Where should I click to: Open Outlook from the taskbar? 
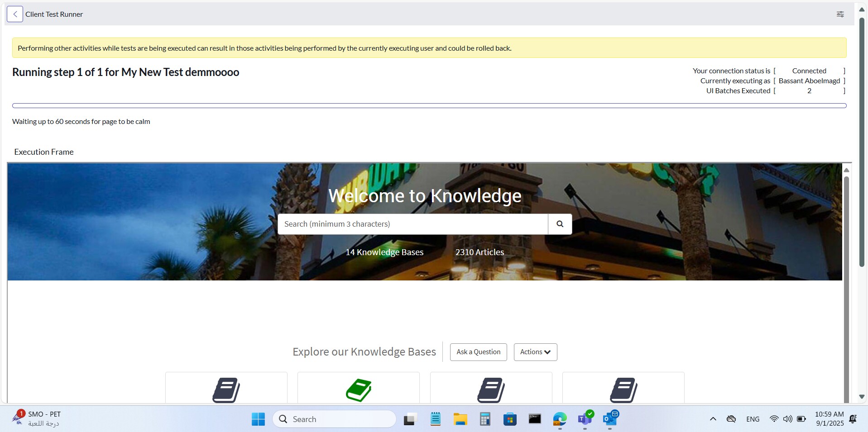coord(610,419)
